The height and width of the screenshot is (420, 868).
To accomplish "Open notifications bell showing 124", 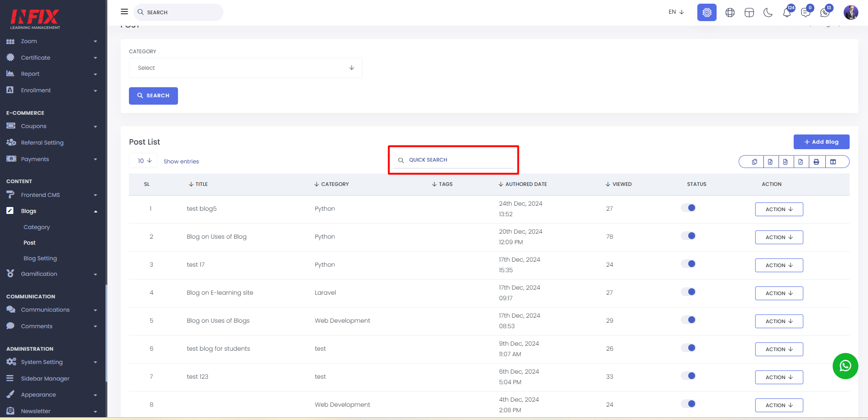I will click(787, 12).
